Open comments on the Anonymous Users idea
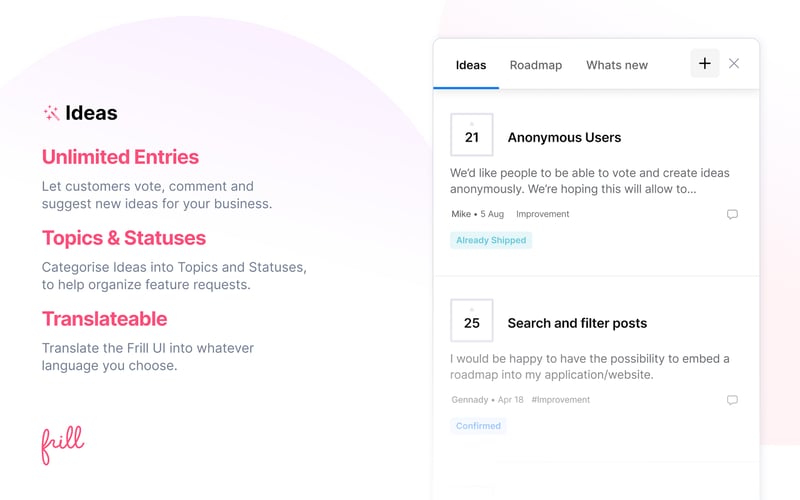This screenshot has height=500, width=800. coord(732,214)
